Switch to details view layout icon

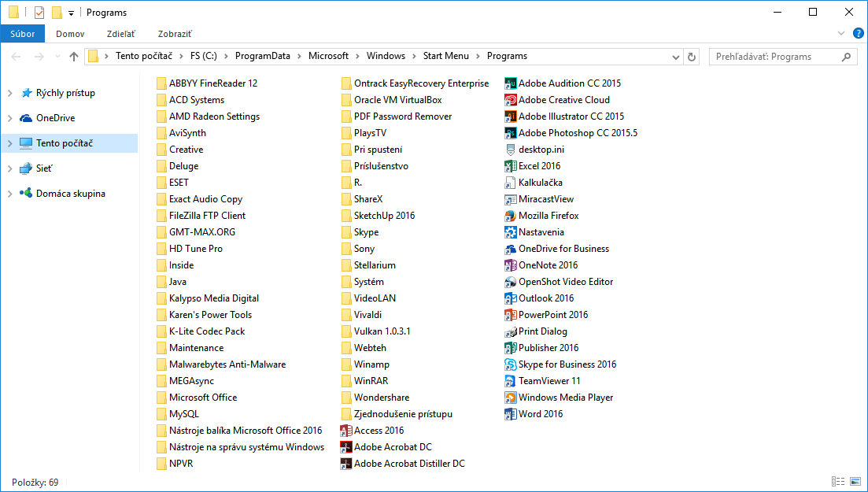838,482
